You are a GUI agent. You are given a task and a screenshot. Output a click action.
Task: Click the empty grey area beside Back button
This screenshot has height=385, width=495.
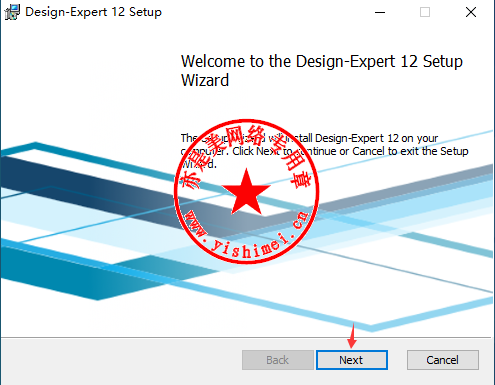coord(120,361)
